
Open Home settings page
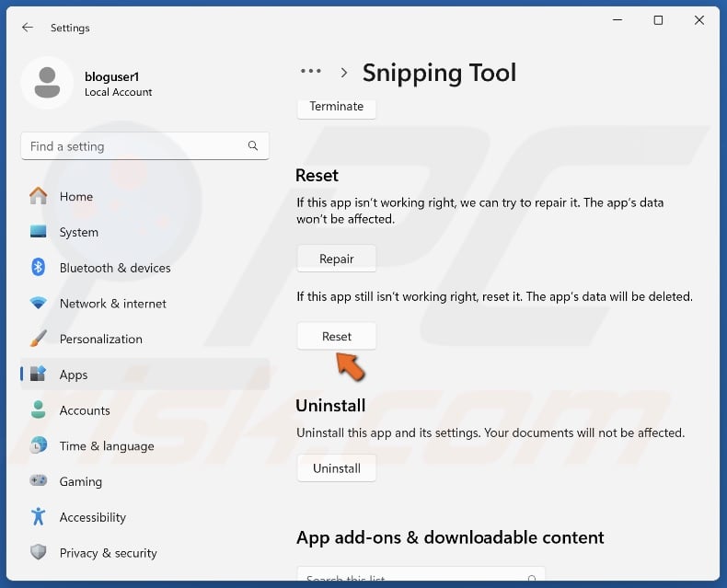(145, 196)
